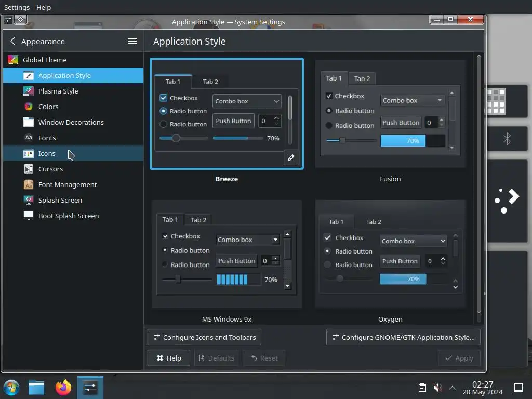532x399 pixels.
Task: Open the Global Theme icon in sidebar
Action: [x=13, y=60]
